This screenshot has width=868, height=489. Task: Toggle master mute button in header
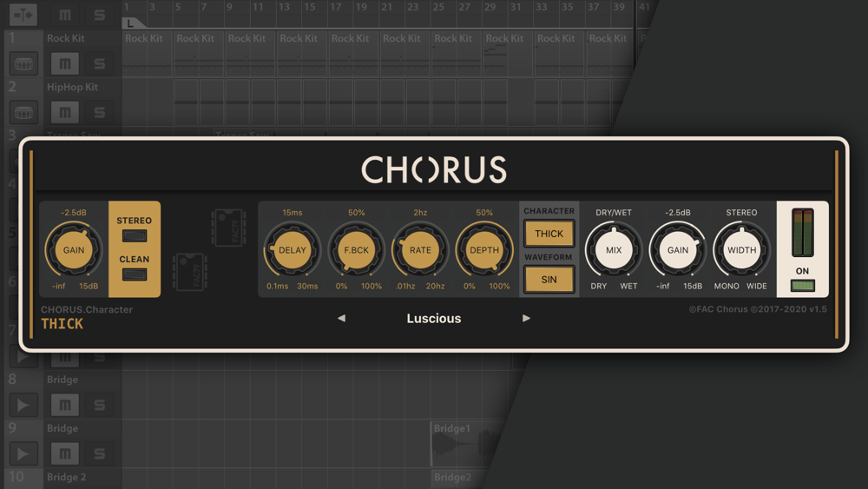pos(65,15)
